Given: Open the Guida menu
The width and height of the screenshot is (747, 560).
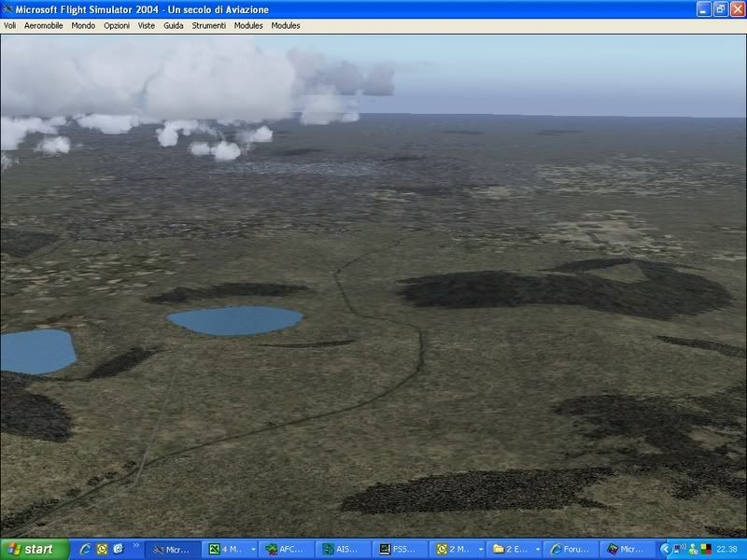Looking at the screenshot, I should pyautogui.click(x=174, y=26).
